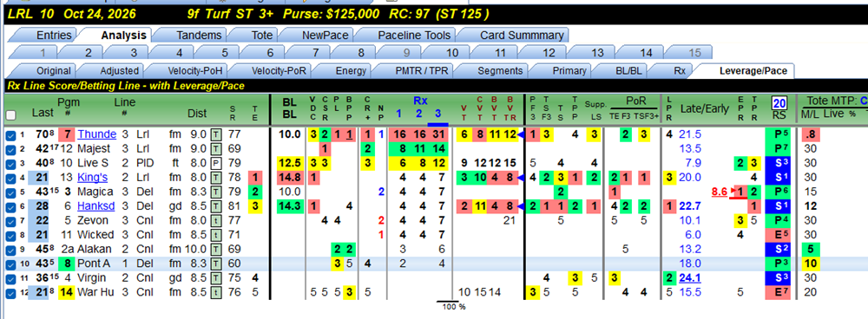Uncheck the checkbox for row 9 Alakan
The width and height of the screenshot is (868, 319).
[x=10, y=250]
